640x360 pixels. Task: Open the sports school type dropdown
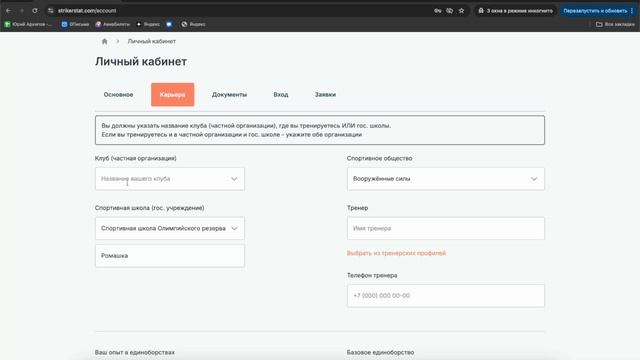(170, 228)
